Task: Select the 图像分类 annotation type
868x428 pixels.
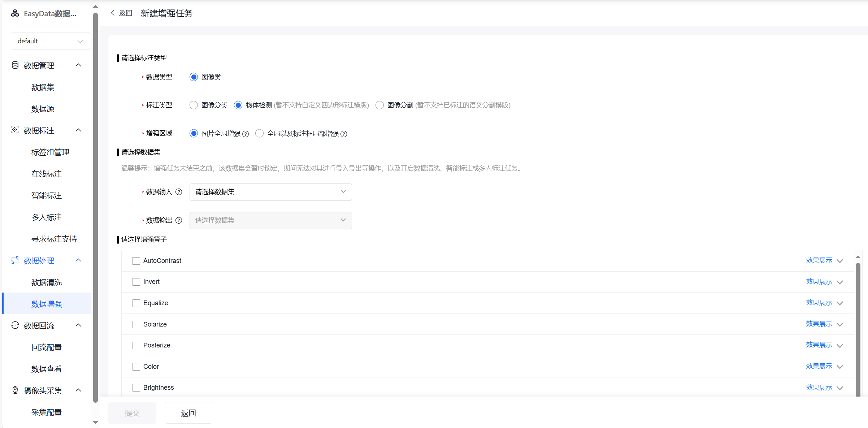Action: click(194, 105)
